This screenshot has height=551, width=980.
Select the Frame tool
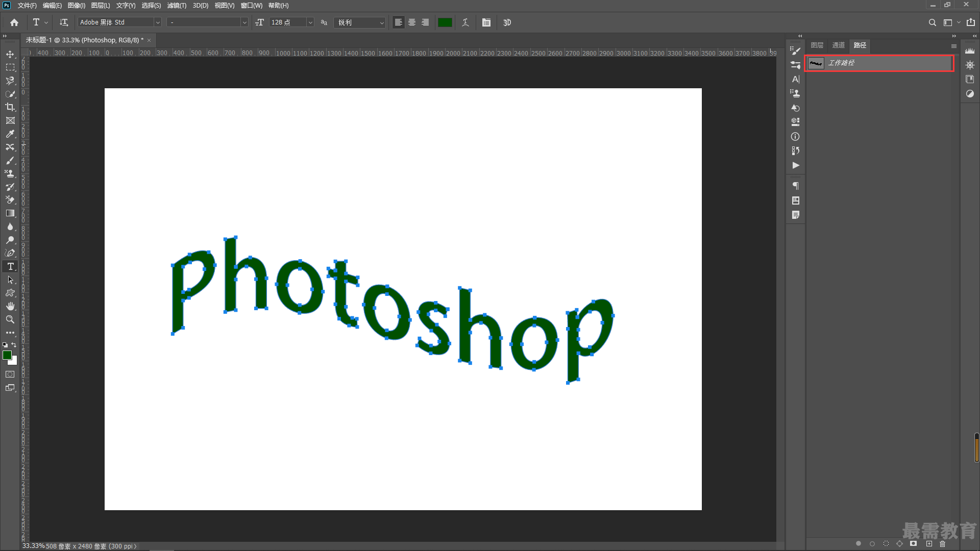[10, 120]
